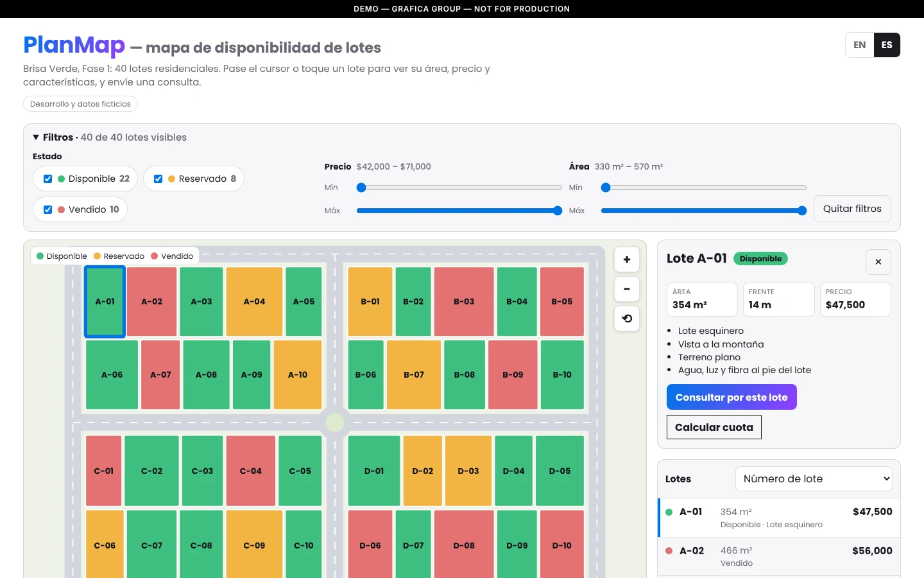Close the Lote A-01 detail panel

tap(878, 262)
